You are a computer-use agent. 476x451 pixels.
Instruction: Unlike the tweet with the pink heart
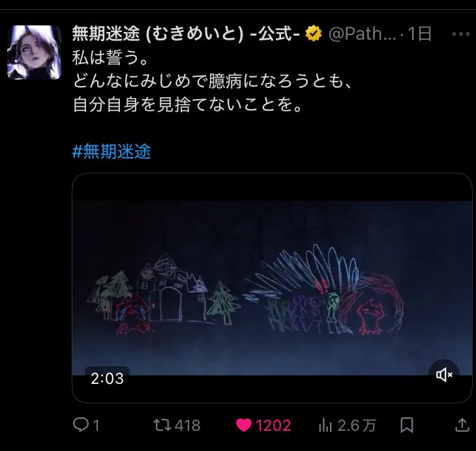coord(244,425)
